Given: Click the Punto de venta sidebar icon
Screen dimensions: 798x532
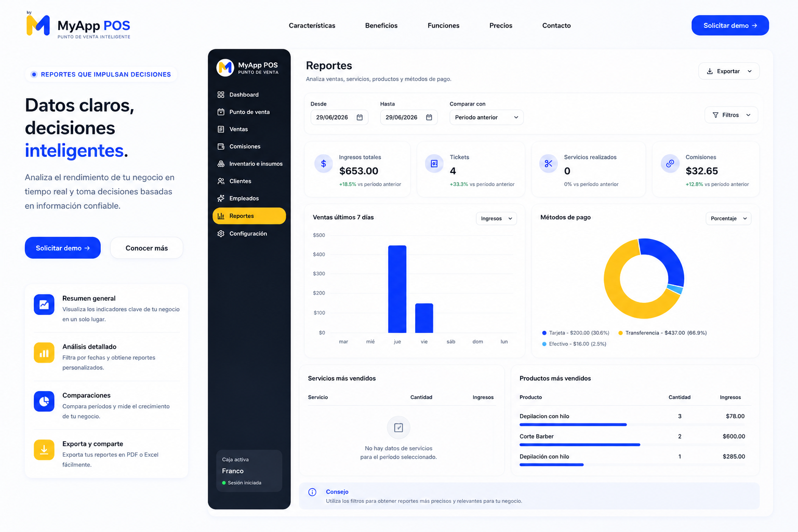Looking at the screenshot, I should [221, 112].
